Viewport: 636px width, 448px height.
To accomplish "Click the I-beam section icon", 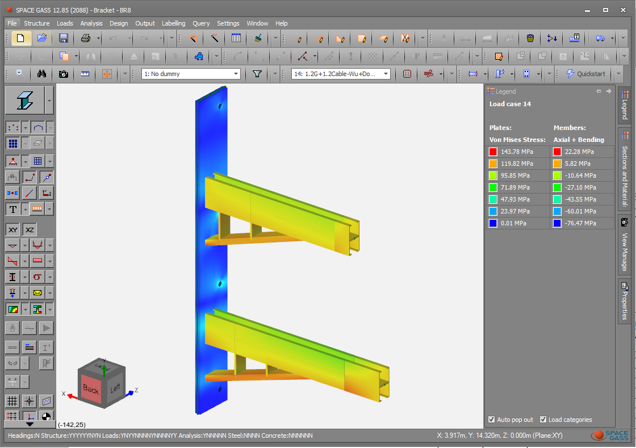I will [x=25, y=99].
